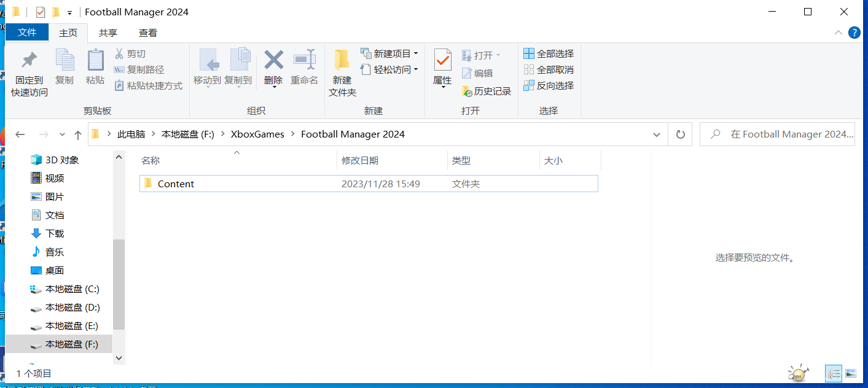Click the quick access new folder icon
The width and height of the screenshot is (868, 388).
[56, 12]
